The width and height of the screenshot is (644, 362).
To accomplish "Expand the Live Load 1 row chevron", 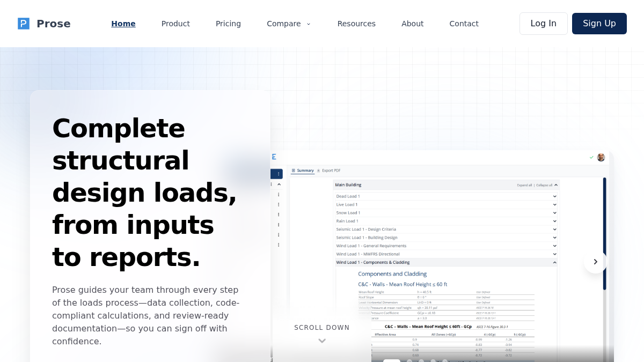I will tap(555, 204).
